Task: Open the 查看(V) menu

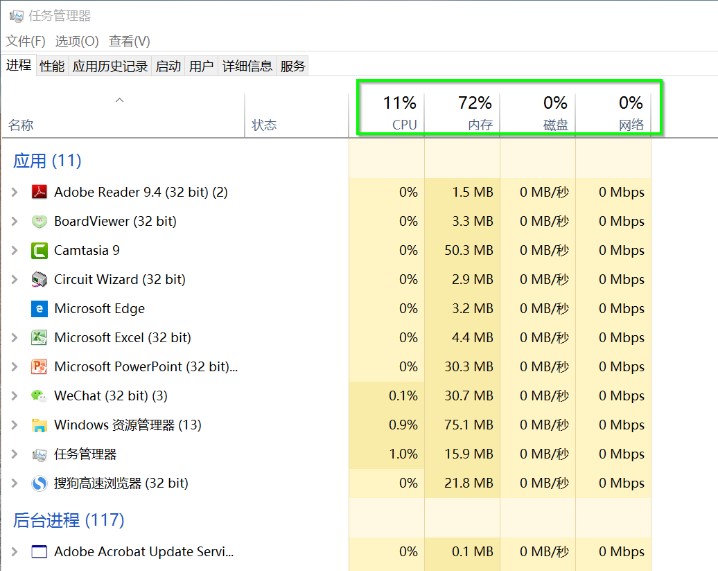Action: (129, 42)
